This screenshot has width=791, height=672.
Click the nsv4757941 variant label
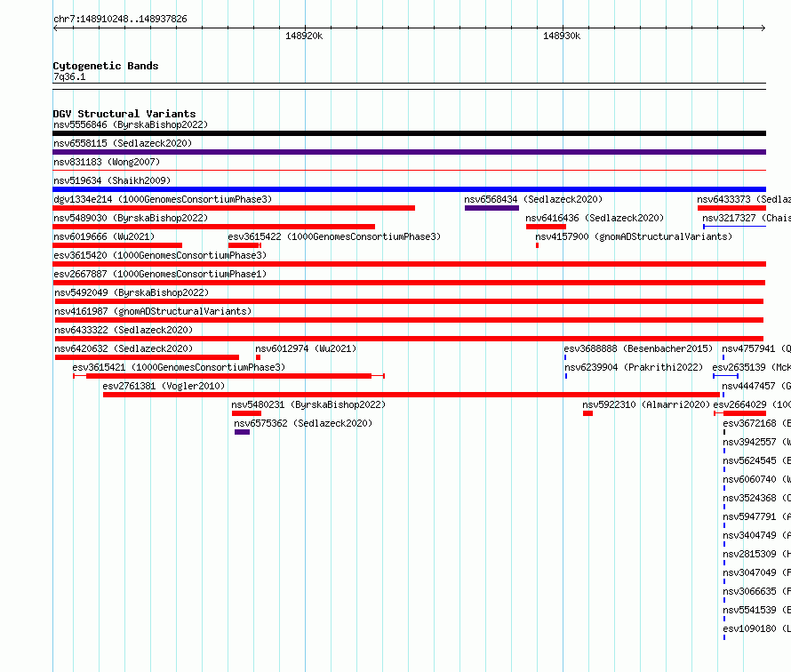756,348
